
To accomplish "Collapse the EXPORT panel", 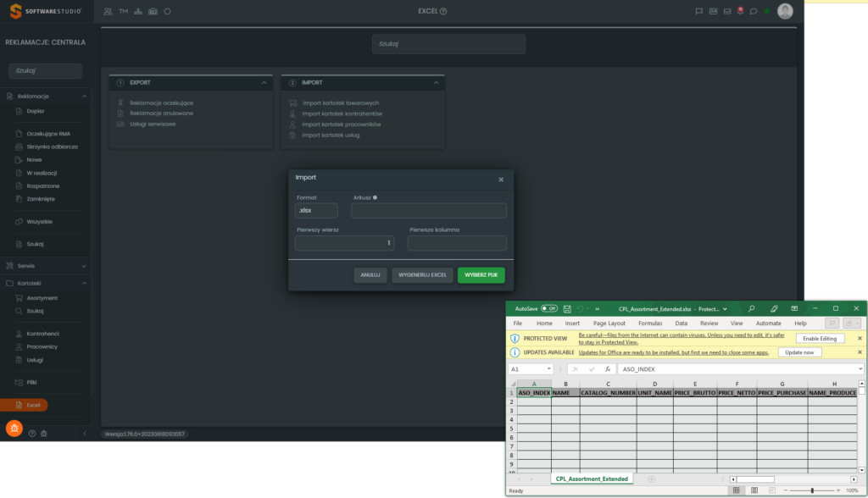I will pos(264,83).
